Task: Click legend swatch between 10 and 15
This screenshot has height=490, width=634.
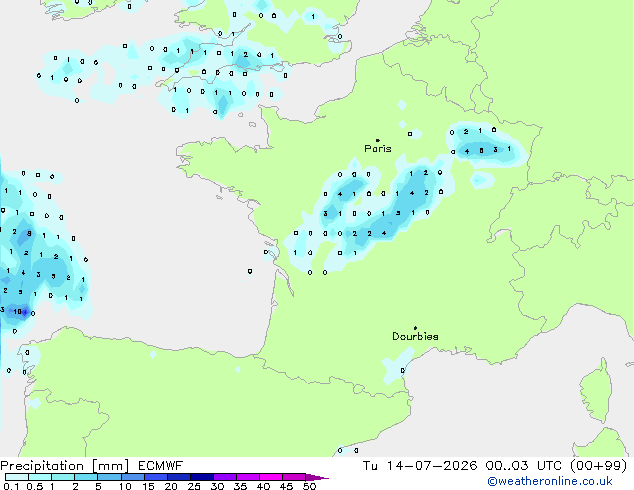Action: pos(133,477)
